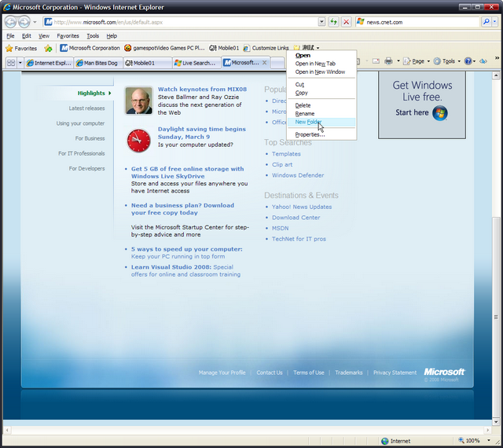Viewport: 503px width, 448px height.
Task: Click the magnifying glass search icon
Action: [486, 22]
